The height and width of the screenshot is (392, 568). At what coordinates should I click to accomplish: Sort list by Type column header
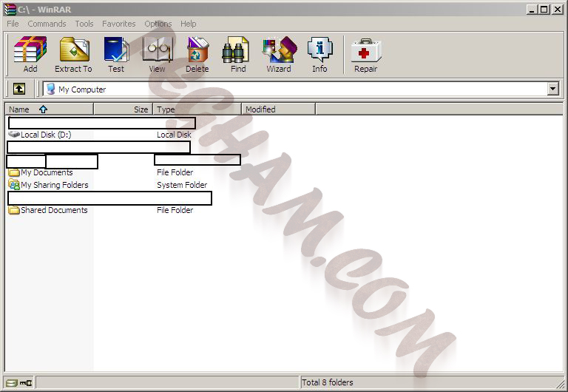pyautogui.click(x=197, y=109)
